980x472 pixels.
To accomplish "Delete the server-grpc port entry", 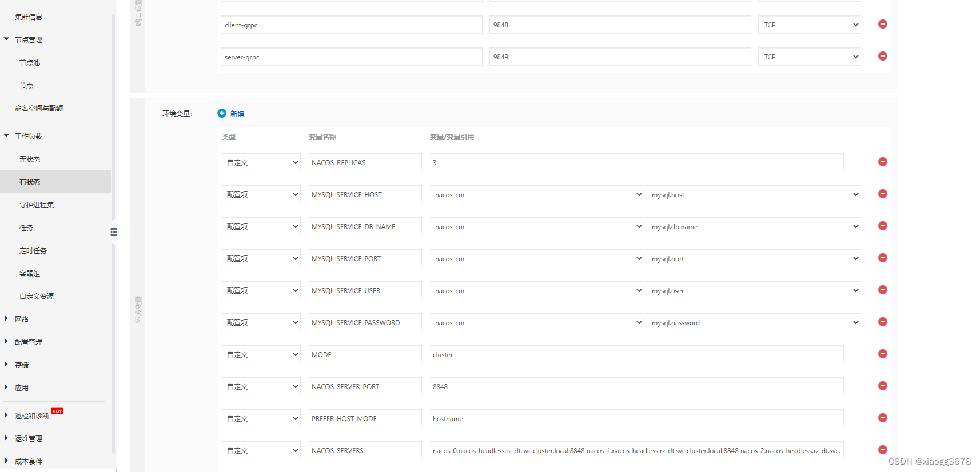I will (882, 56).
